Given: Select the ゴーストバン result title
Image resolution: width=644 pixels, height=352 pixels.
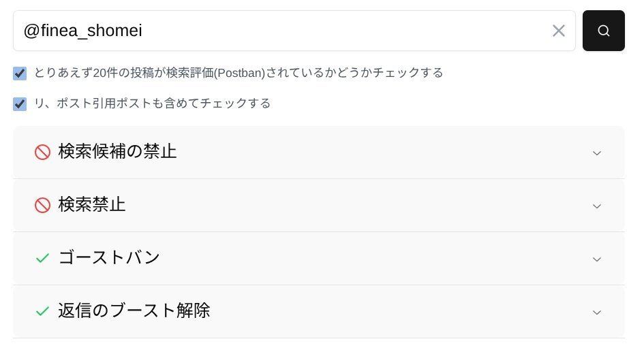Looking at the screenshot, I should [109, 258].
